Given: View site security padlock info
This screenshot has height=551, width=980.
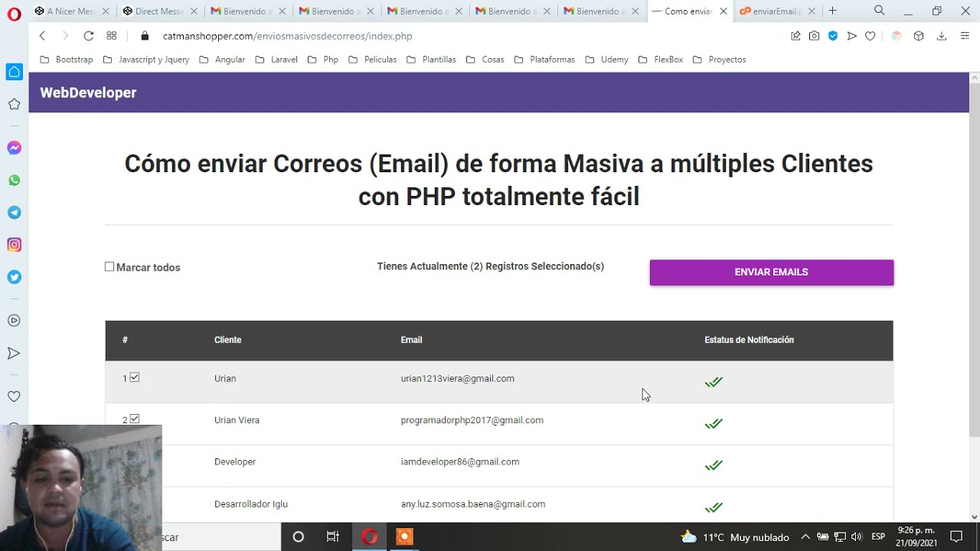Looking at the screenshot, I should click(145, 36).
